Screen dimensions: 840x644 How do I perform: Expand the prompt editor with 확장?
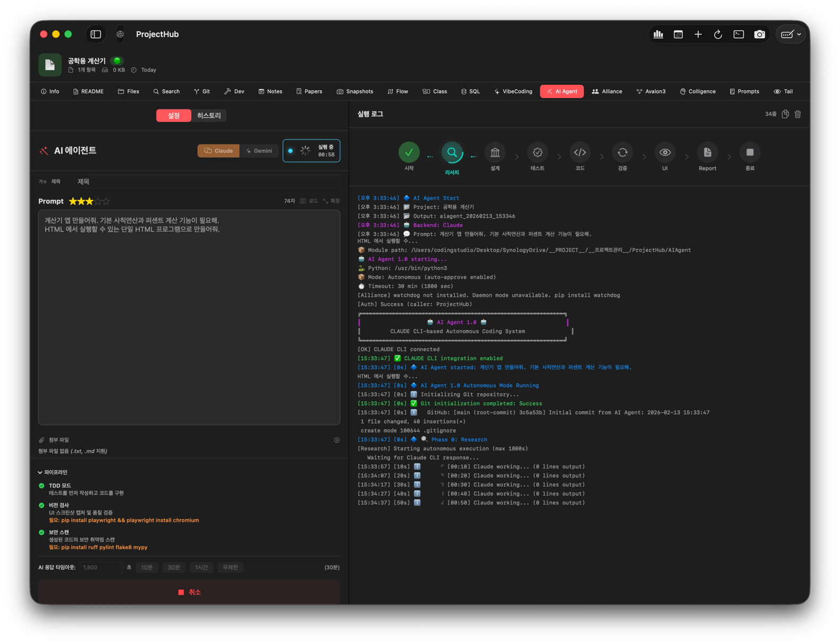[x=332, y=201]
